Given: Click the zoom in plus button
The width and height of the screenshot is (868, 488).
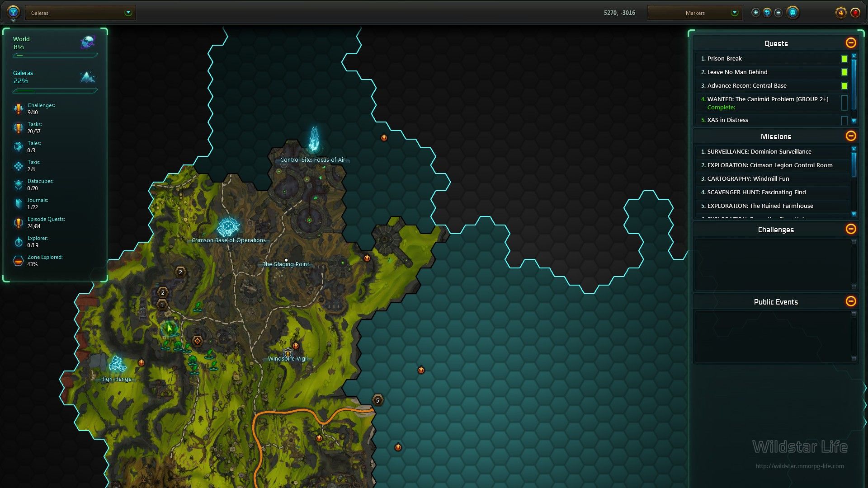Looking at the screenshot, I should (755, 13).
